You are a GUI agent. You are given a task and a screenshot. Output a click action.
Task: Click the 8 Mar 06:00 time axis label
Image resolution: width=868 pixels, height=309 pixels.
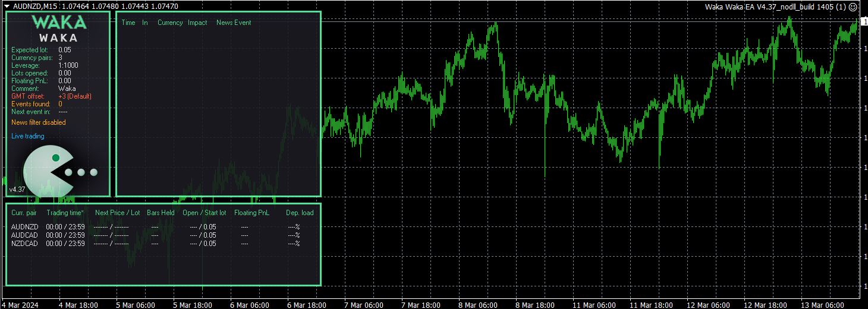[x=479, y=305]
